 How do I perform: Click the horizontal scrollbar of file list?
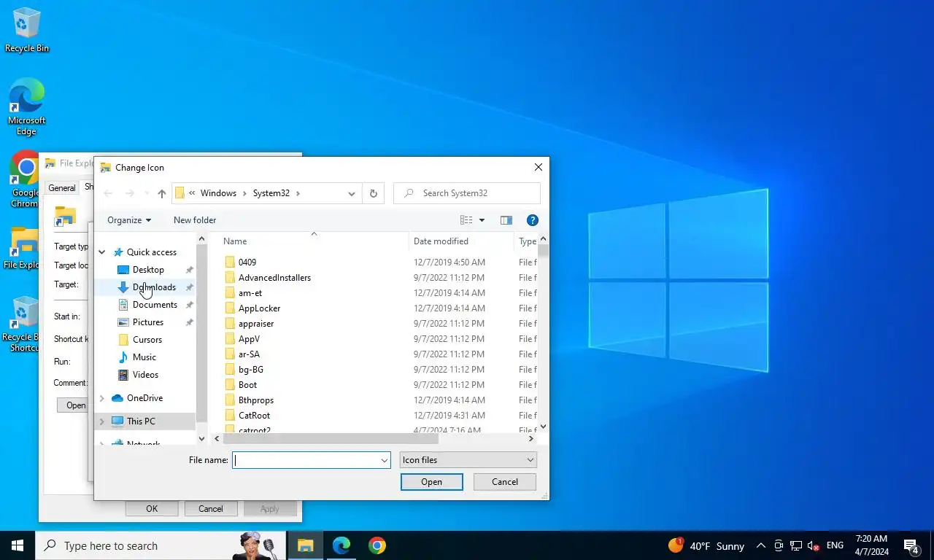pos(331,439)
